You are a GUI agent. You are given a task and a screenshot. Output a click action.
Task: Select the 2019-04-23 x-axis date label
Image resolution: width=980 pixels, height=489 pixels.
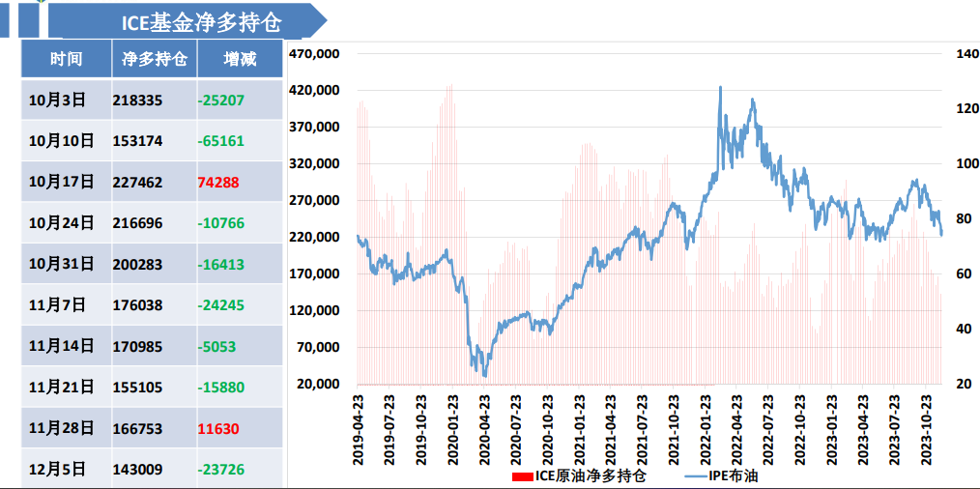(x=358, y=429)
